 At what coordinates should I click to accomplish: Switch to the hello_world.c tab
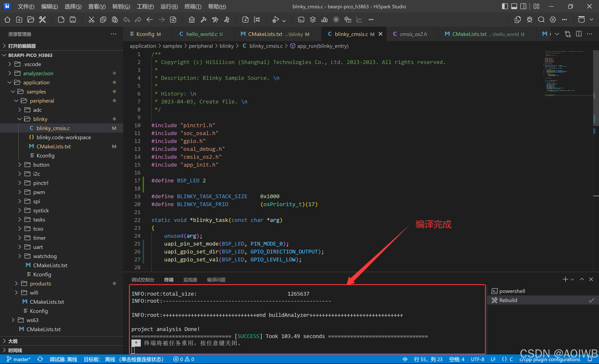202,34
